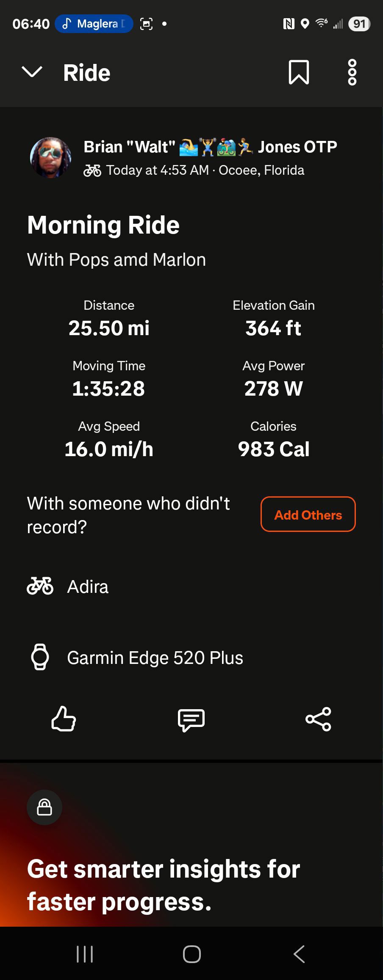This screenshot has width=383, height=980.
Task: Tap the athlete name Brian "Walt" Jones OTP
Action: point(210,147)
